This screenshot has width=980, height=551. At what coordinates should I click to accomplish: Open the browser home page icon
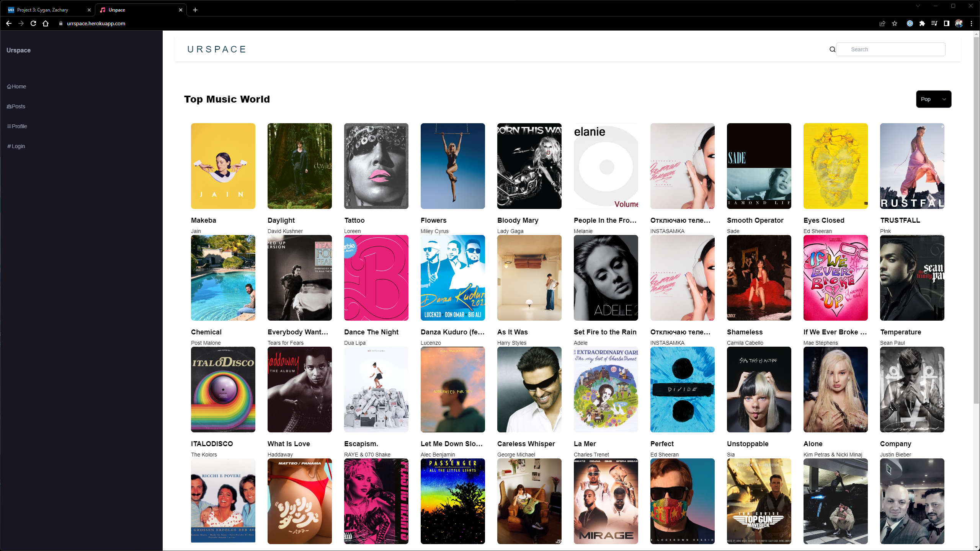coord(46,23)
